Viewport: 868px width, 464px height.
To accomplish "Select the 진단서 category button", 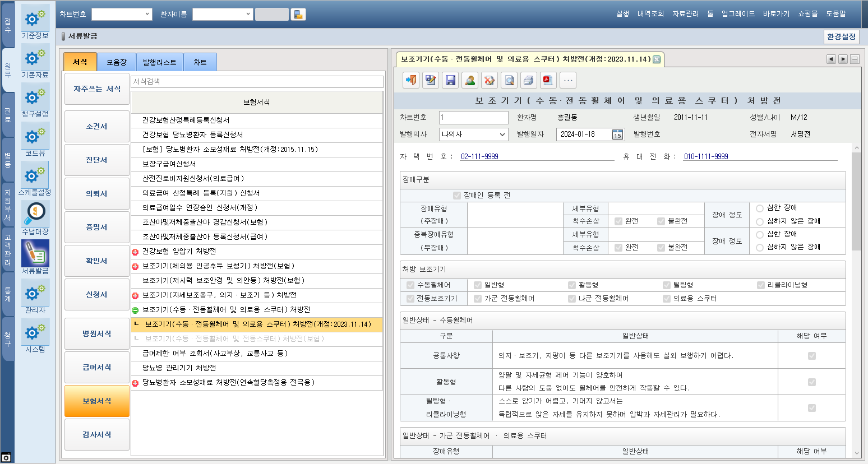I will (96, 160).
